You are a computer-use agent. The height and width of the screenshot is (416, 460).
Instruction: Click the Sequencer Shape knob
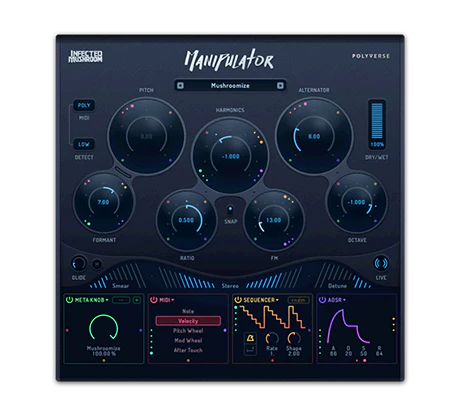pos(294,338)
